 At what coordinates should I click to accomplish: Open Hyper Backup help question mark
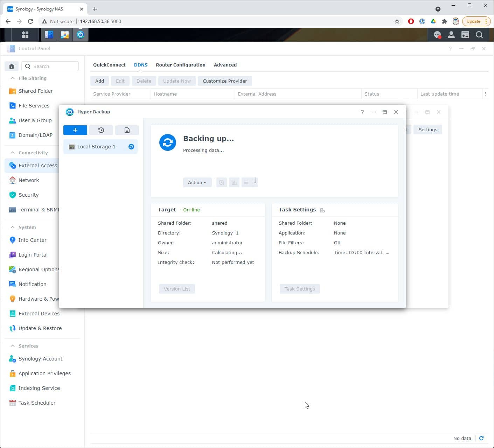click(362, 112)
